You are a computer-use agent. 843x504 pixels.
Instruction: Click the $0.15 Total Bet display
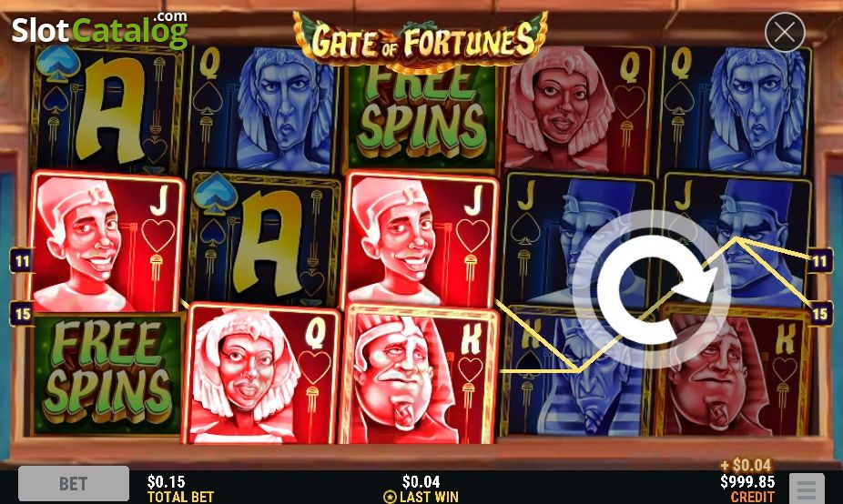pos(180,488)
